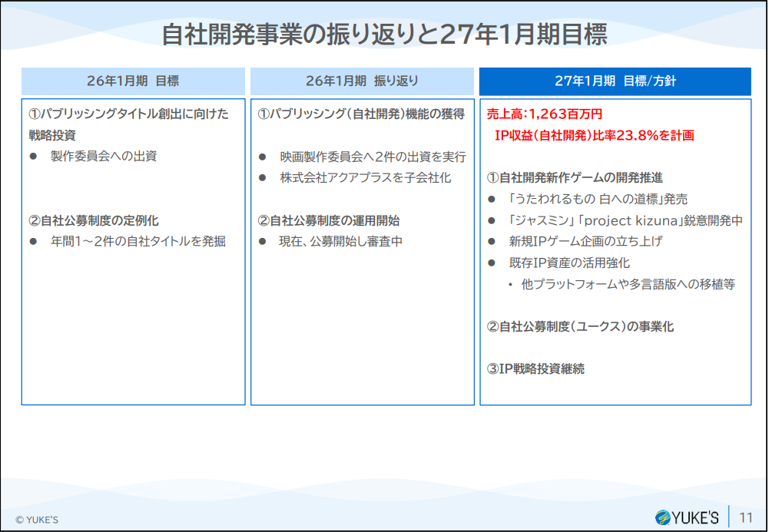The width and height of the screenshot is (769, 532).
Task: Click the 他プラットフォームや多言語版への移植等 sub-bullet
Action: point(628,284)
